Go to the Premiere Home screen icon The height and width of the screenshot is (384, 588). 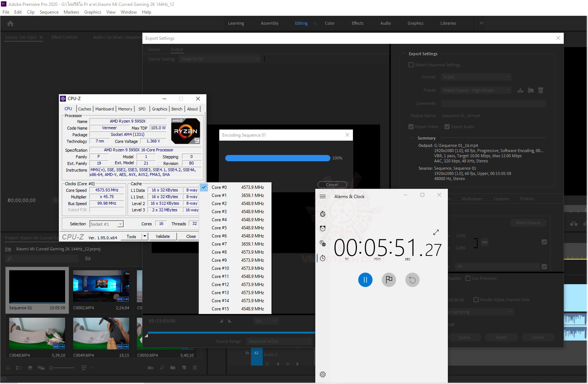pos(10,24)
